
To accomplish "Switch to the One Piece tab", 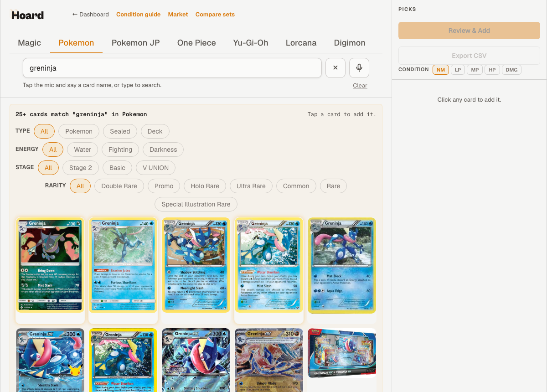I will (x=196, y=43).
